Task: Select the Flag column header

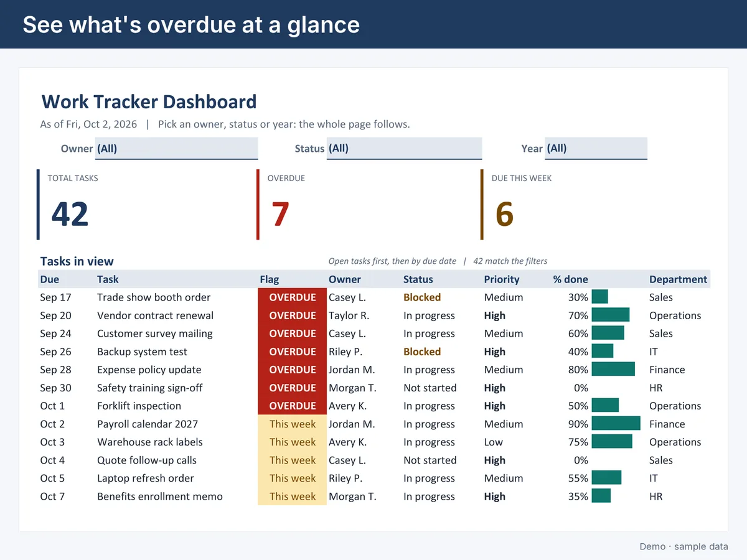Action: 270,279
